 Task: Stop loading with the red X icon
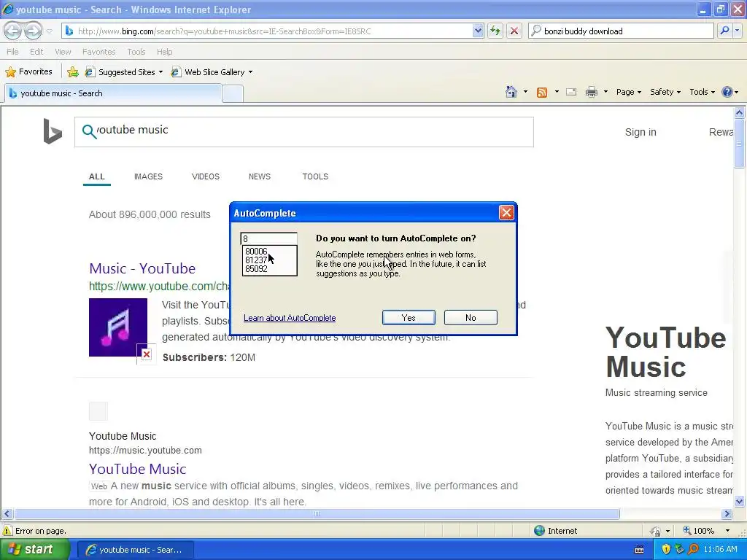tap(514, 31)
